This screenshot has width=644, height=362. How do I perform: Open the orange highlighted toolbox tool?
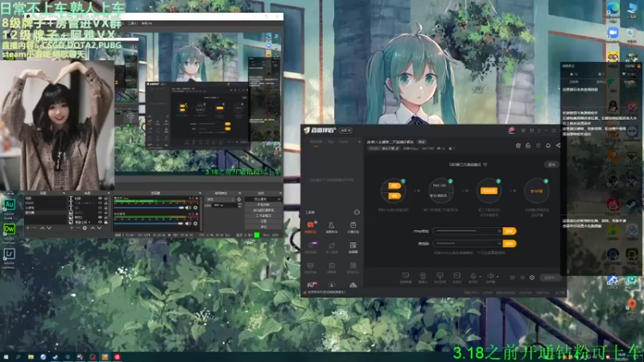(x=311, y=227)
